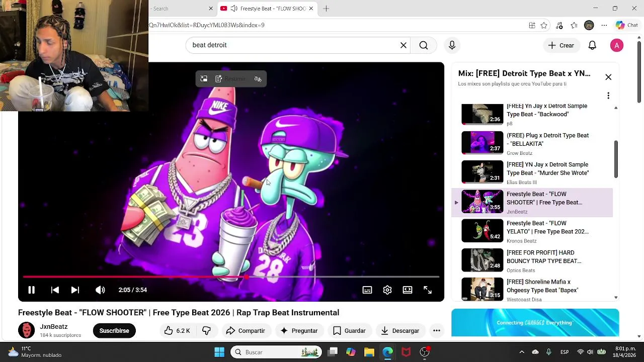The width and height of the screenshot is (644, 362).
Task: Open Task View on the taskbar
Action: tap(333, 352)
